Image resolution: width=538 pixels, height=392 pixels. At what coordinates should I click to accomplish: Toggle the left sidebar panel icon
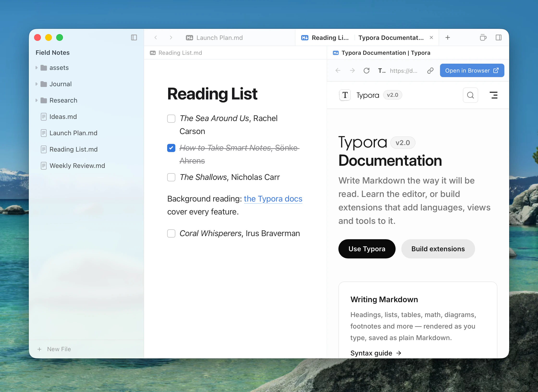pyautogui.click(x=134, y=37)
